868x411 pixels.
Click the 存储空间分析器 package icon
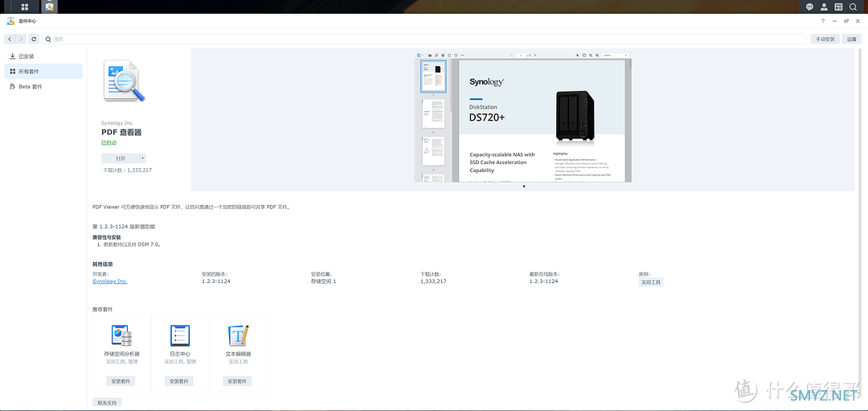pos(122,335)
